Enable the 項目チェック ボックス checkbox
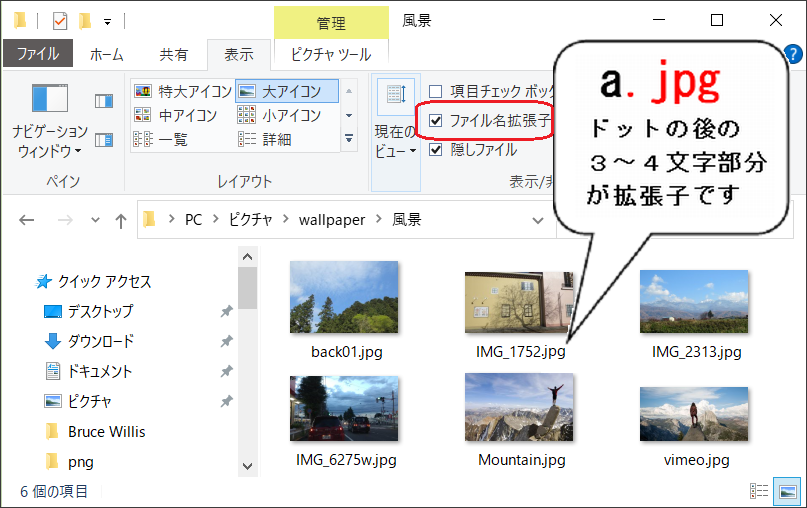Viewport: 807px width, 508px height. click(x=436, y=92)
